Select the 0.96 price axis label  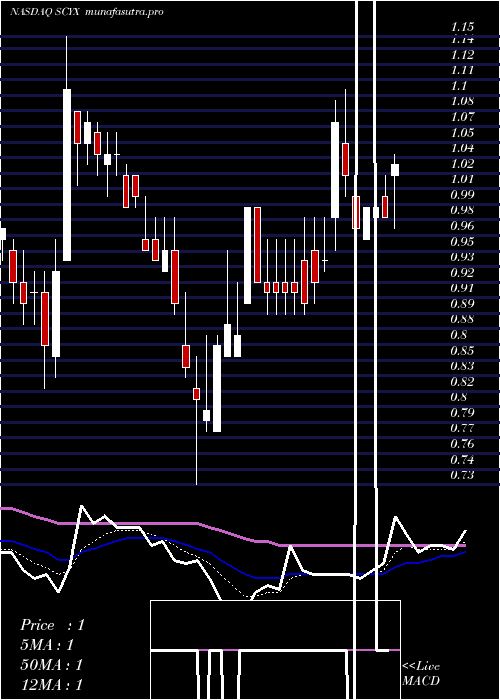(x=462, y=226)
